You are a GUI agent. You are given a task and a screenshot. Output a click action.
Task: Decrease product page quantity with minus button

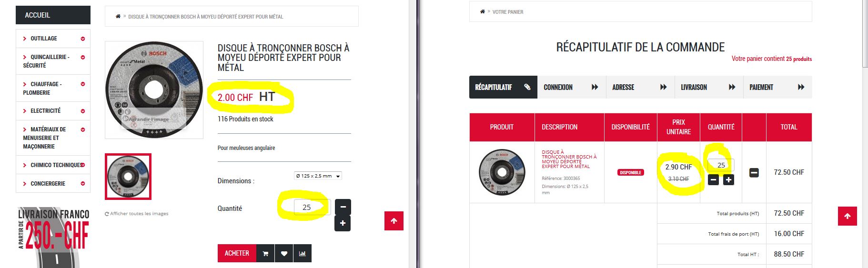pos(343,207)
